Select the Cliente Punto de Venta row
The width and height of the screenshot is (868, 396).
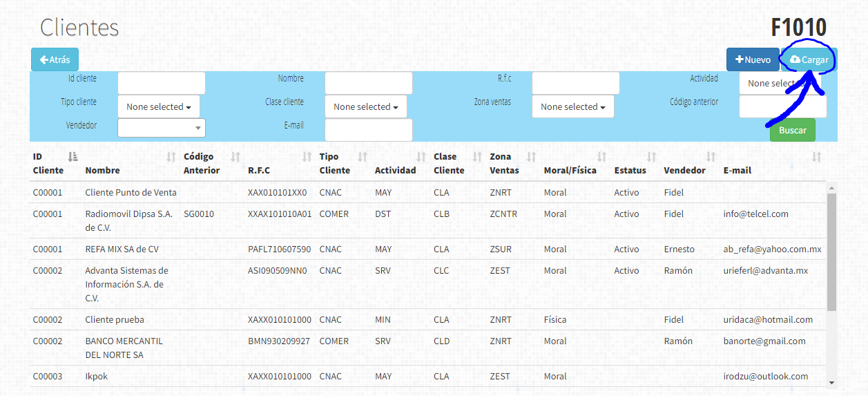[428, 193]
